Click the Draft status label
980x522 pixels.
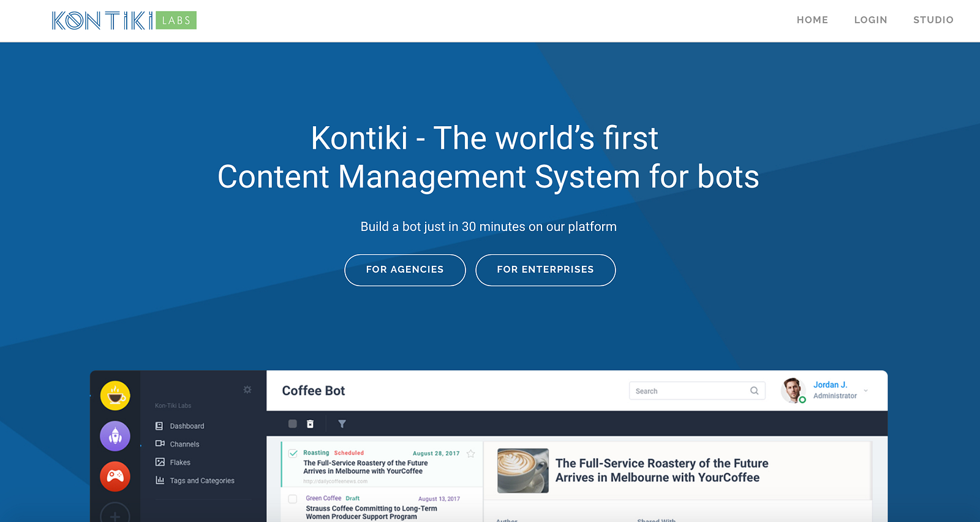tap(353, 499)
